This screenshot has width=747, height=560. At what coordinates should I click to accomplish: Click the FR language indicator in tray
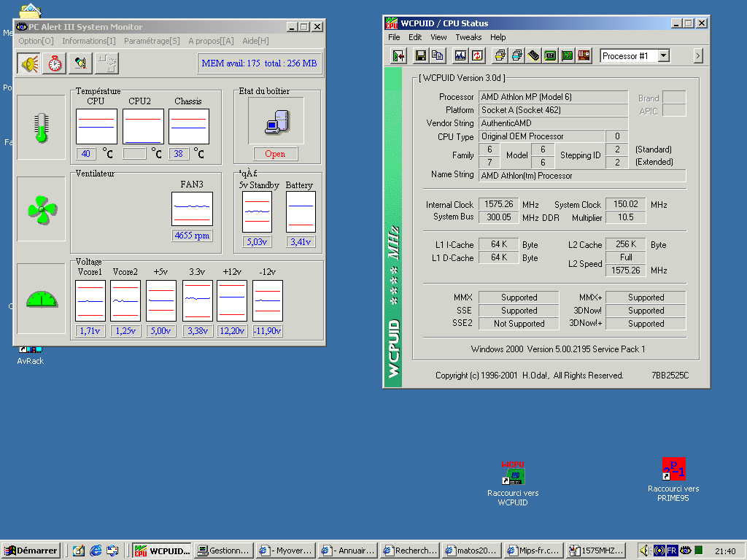[672, 551]
